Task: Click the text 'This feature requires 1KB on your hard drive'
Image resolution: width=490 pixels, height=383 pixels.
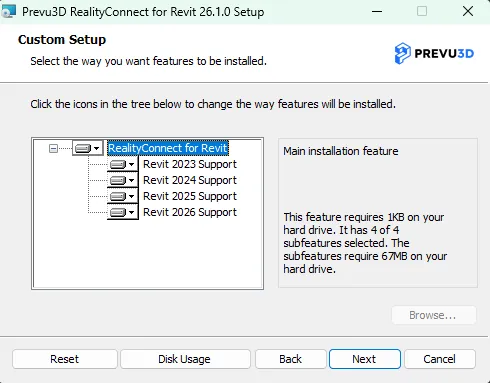Action: pyautogui.click(x=364, y=223)
